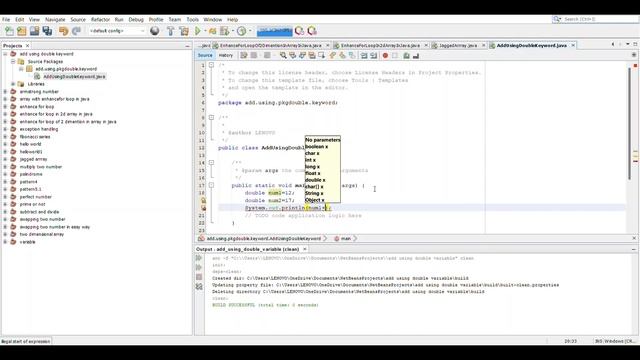640x360 pixels.
Task: Click the first garbage collection profiler icon
Action: (299, 31)
